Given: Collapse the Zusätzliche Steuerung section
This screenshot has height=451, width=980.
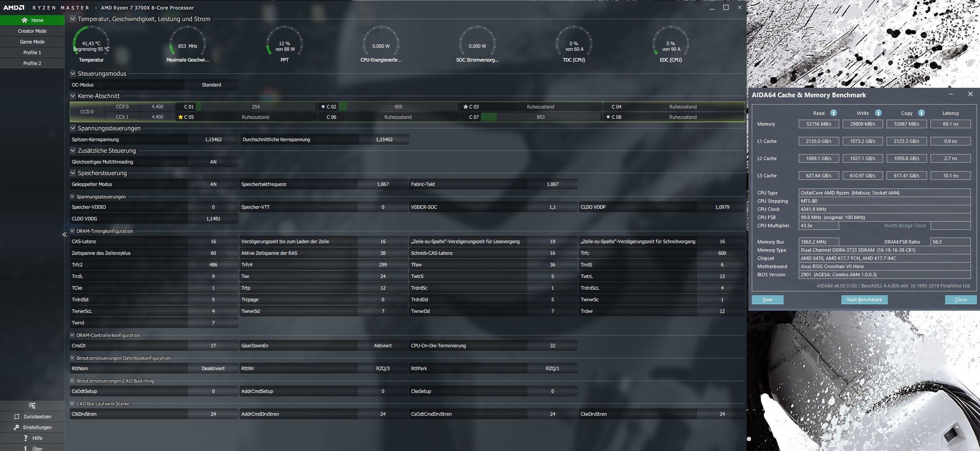Looking at the screenshot, I should tap(73, 151).
